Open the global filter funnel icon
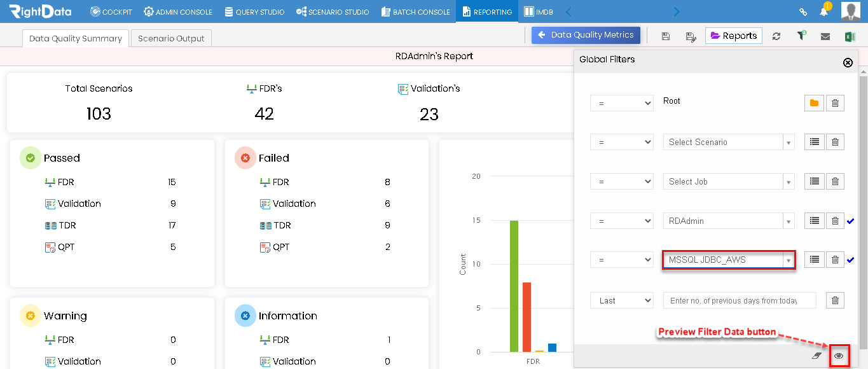 pyautogui.click(x=801, y=36)
